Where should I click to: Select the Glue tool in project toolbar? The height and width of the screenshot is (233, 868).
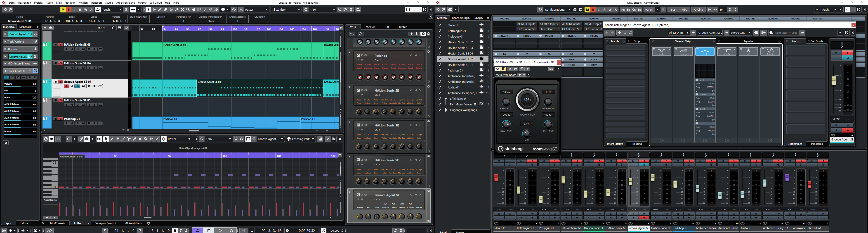[177, 10]
